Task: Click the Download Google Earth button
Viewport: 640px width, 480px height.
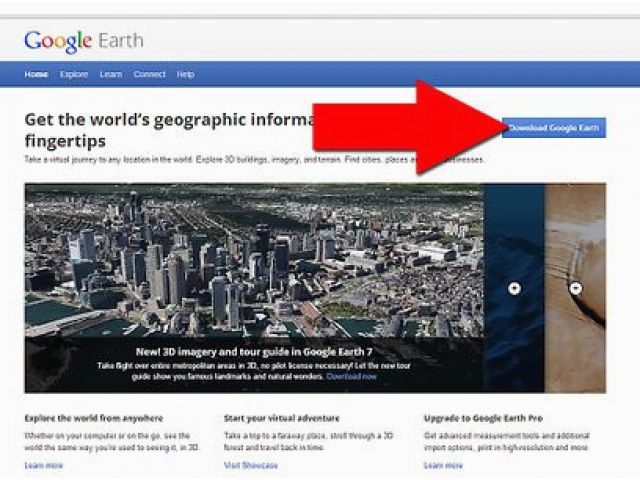Action: click(x=554, y=128)
